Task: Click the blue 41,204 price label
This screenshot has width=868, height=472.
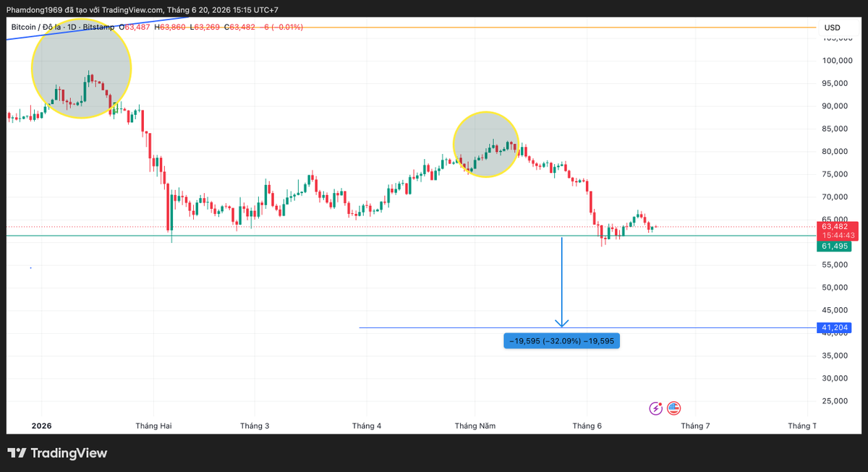Action: (x=835, y=327)
